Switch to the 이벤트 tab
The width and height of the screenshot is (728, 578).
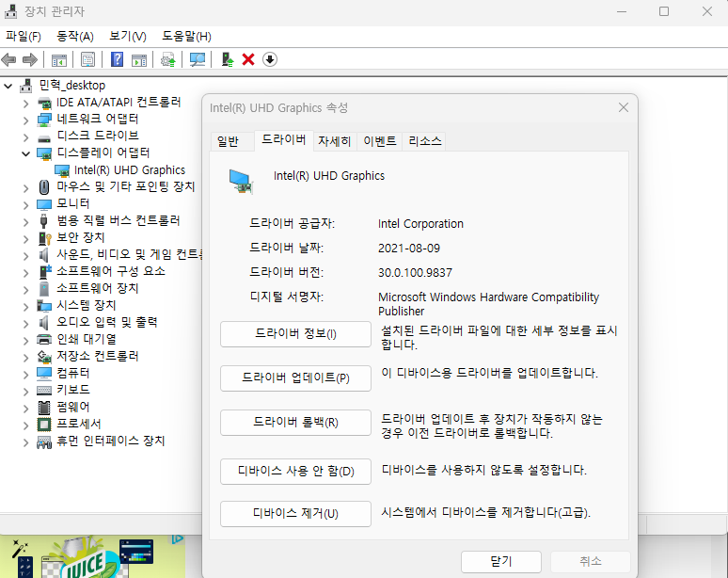point(380,141)
